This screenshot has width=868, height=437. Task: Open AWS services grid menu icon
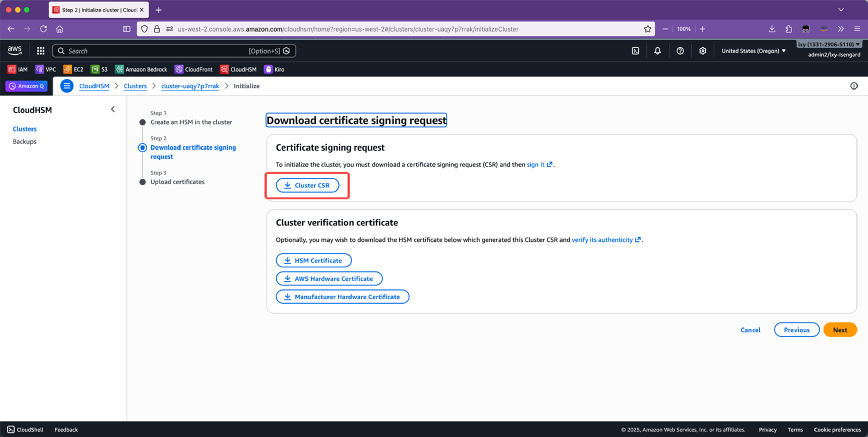coord(41,51)
